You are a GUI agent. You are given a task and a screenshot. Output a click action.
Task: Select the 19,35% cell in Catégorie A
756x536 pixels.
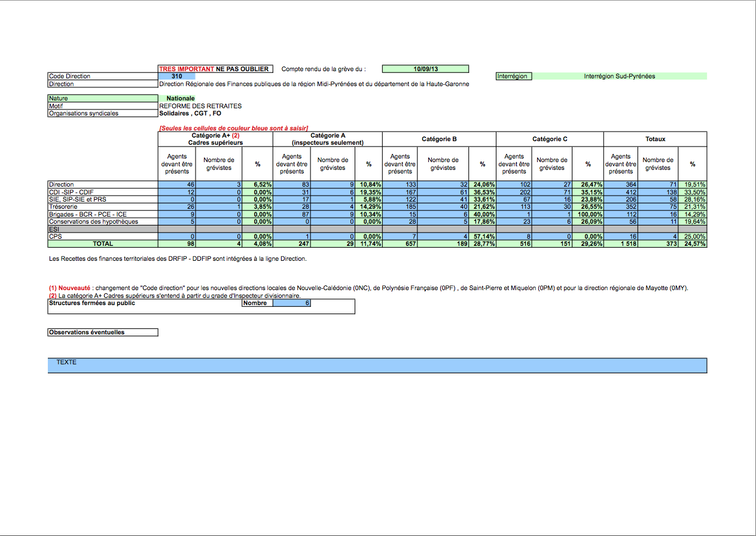coord(368,192)
